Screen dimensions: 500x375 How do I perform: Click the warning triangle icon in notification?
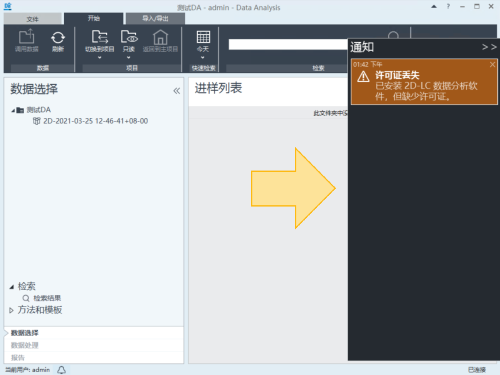363,77
